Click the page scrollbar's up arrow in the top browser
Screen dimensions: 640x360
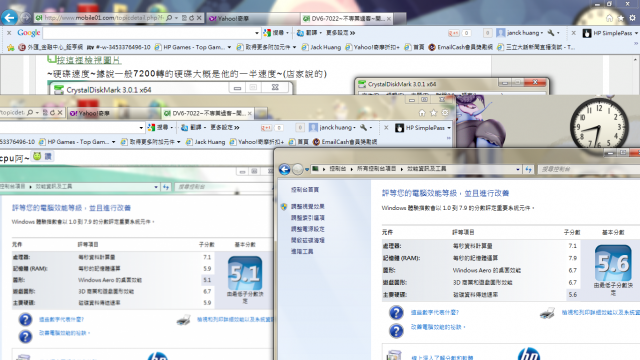pyautogui.click(x=635, y=60)
